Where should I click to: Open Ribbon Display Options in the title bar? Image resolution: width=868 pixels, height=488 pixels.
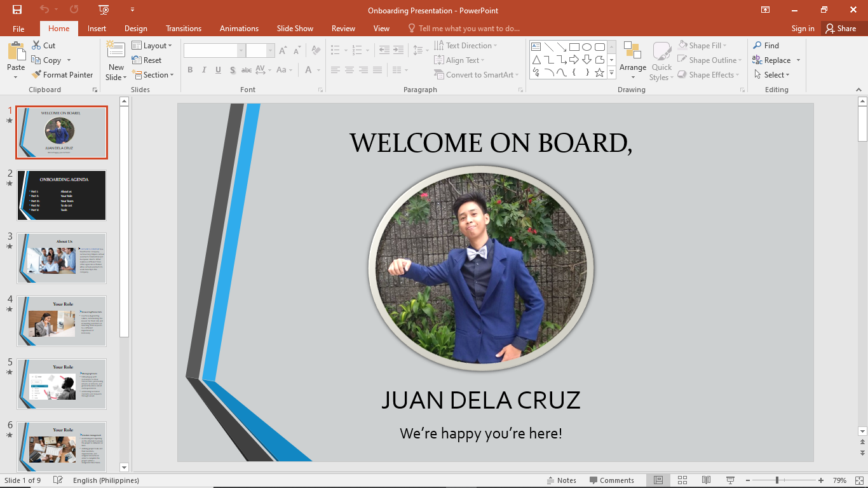766,10
